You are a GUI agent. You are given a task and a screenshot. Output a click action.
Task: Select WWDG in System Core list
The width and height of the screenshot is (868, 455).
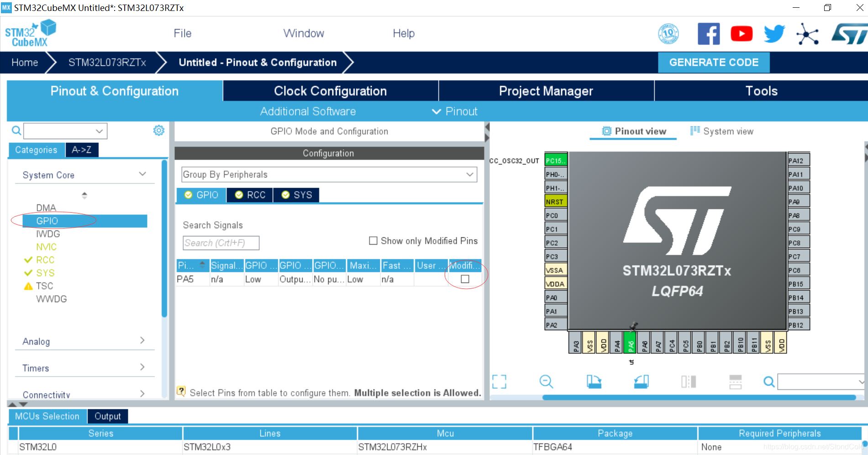coord(52,299)
